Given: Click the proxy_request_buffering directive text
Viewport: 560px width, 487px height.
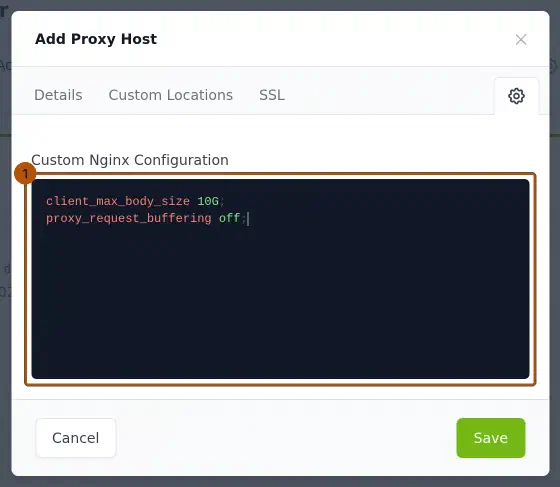Looking at the screenshot, I should coord(129,218).
